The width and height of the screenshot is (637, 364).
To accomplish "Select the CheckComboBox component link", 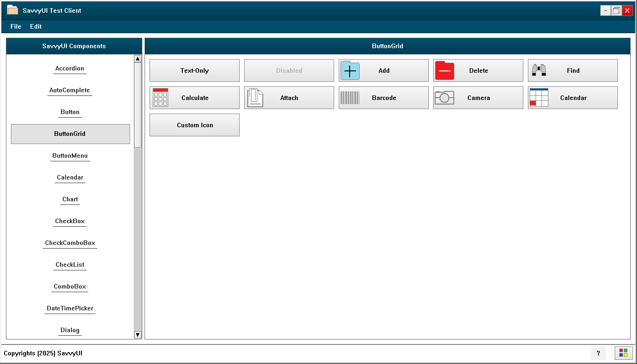I will 70,243.
